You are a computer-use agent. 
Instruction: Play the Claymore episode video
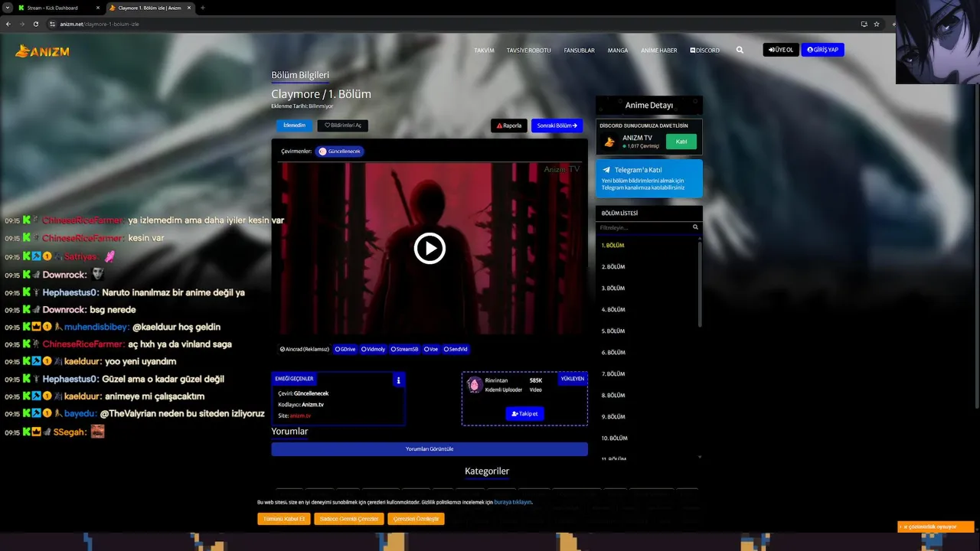(430, 248)
